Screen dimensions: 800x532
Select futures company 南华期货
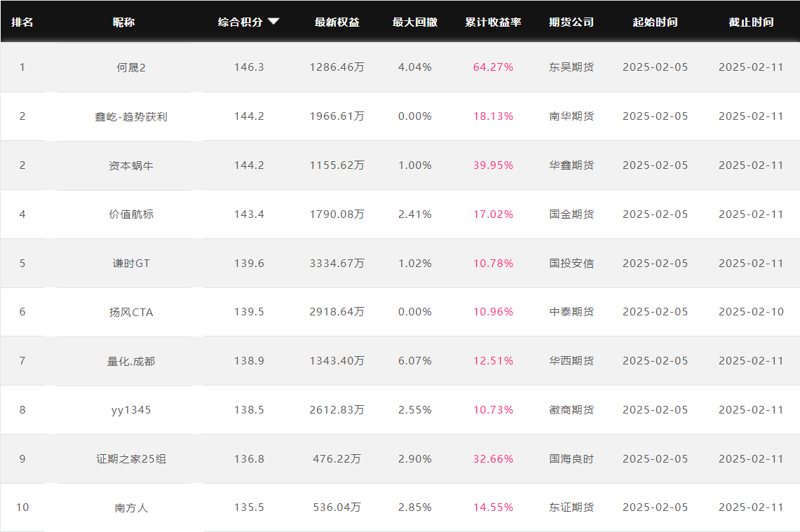(571, 116)
